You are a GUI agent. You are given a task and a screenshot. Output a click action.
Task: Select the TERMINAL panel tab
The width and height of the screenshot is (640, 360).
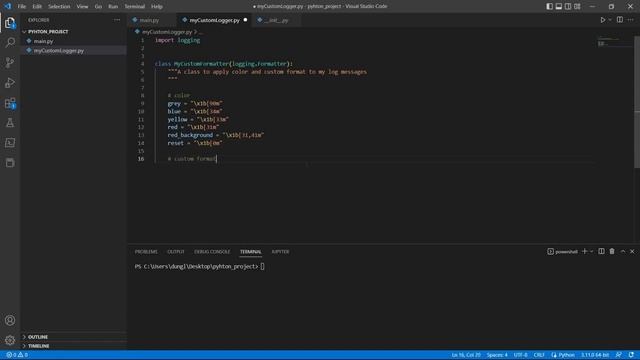coord(251,252)
